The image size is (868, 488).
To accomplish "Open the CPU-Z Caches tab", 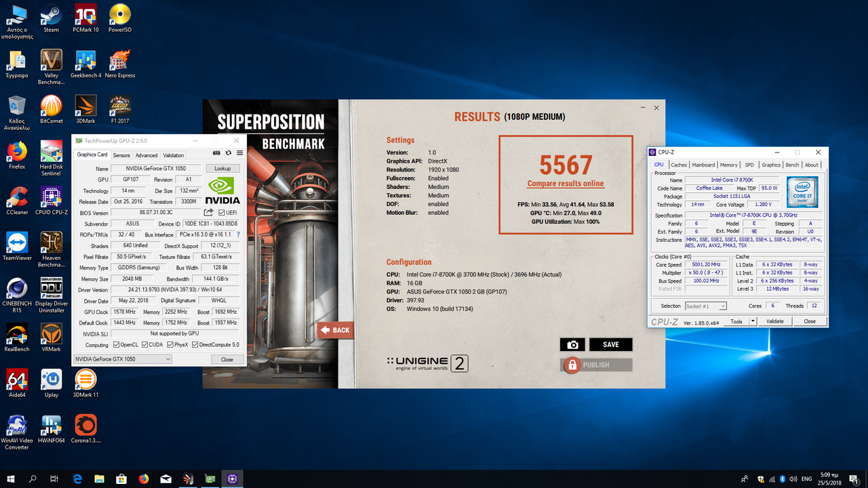I will (x=679, y=165).
